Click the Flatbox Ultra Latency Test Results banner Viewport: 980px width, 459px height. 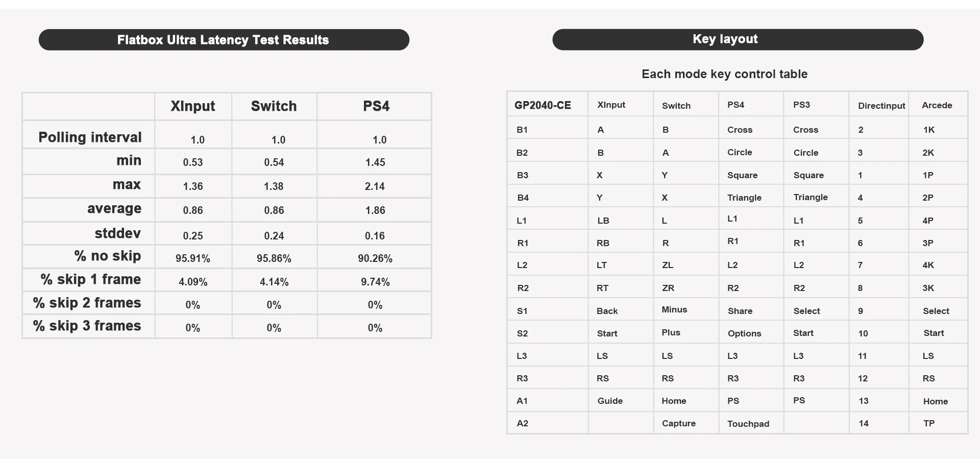tap(224, 40)
